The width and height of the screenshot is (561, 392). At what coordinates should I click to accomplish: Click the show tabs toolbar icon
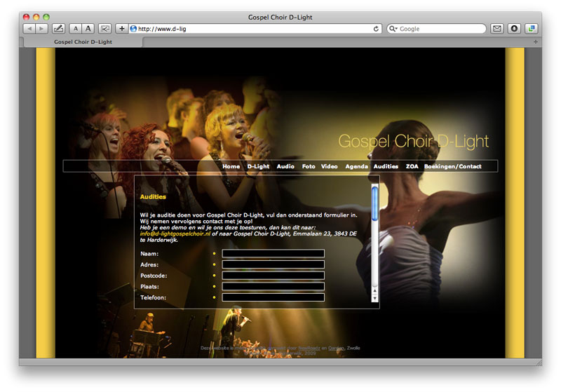pyautogui.click(x=532, y=29)
